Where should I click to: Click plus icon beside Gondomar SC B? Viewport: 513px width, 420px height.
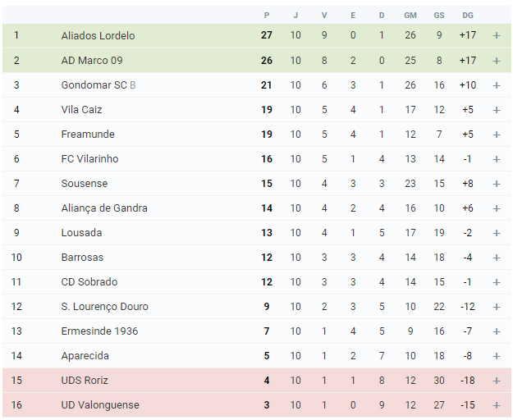pos(497,85)
